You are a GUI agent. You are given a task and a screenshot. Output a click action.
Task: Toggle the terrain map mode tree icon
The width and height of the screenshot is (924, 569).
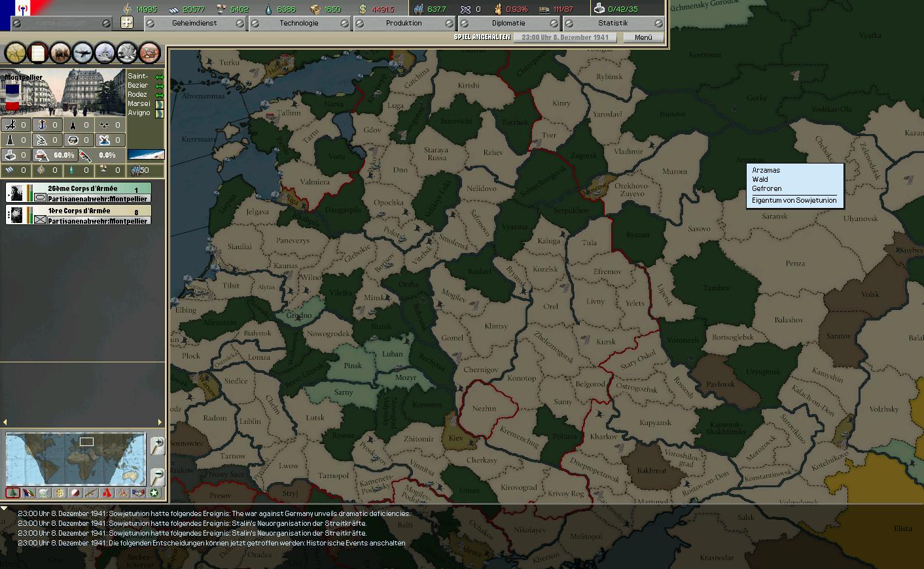pyautogui.click(x=12, y=493)
